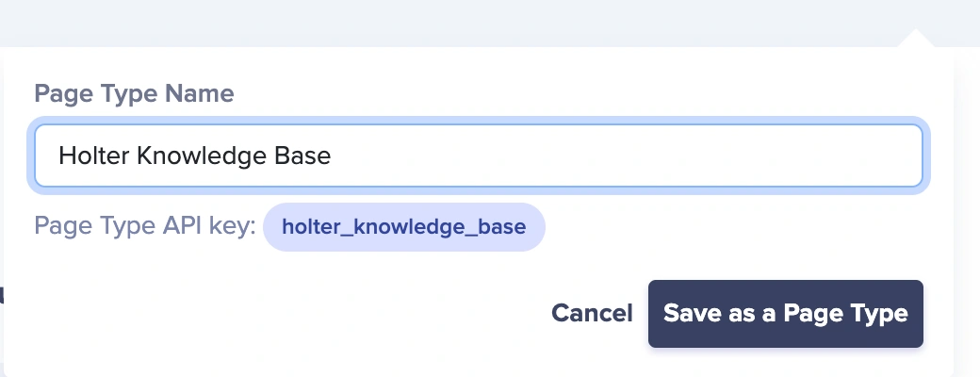Click the holter_knowledge_base API key badge

click(403, 227)
